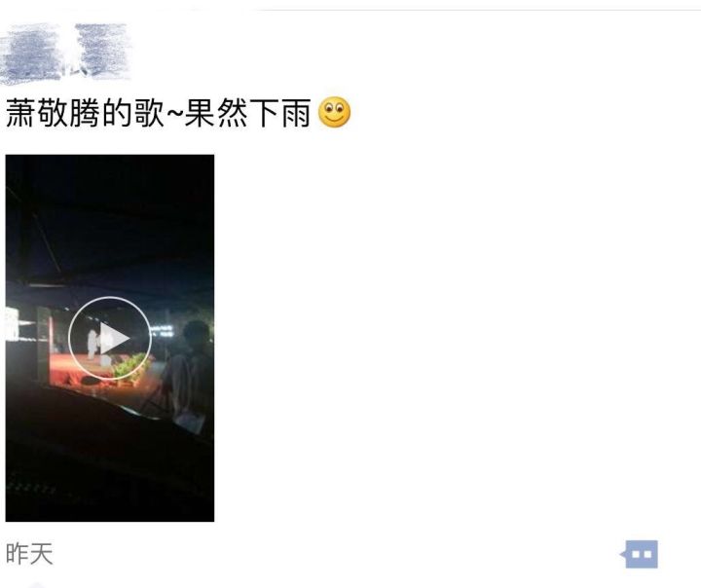This screenshot has width=701, height=588.
Task: Click the red stage floor in the video
Action: (x=74, y=370)
